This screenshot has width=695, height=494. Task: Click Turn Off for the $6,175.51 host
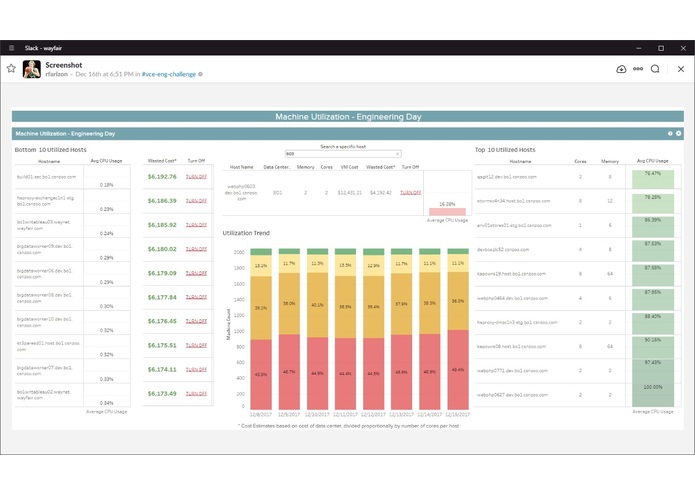pos(196,345)
